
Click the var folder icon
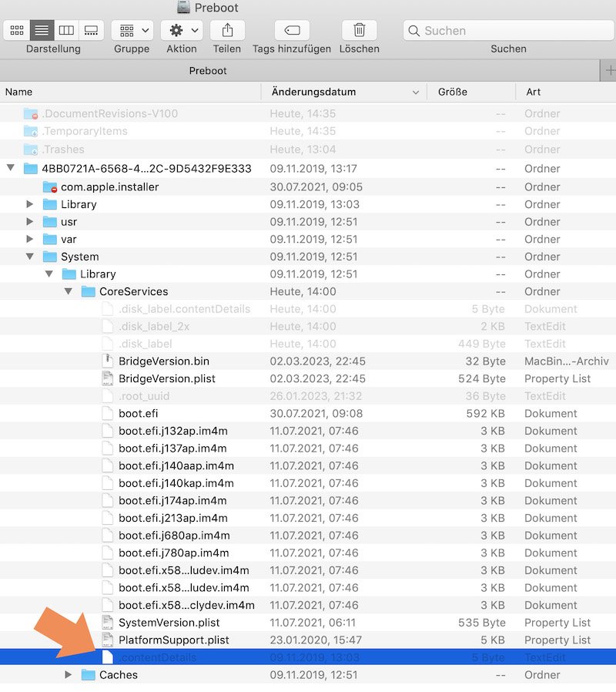tap(50, 239)
